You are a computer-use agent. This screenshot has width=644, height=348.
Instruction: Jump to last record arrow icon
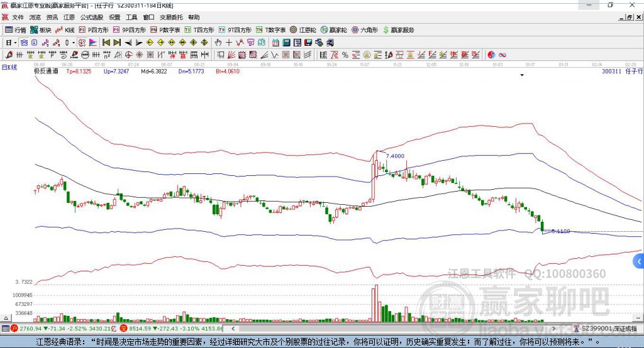117,43
